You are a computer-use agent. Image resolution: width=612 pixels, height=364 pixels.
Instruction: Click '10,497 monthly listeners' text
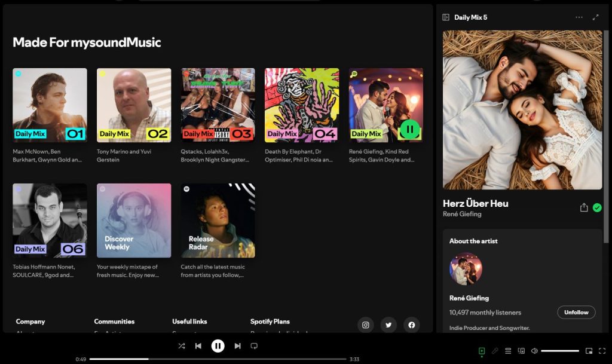pyautogui.click(x=485, y=313)
